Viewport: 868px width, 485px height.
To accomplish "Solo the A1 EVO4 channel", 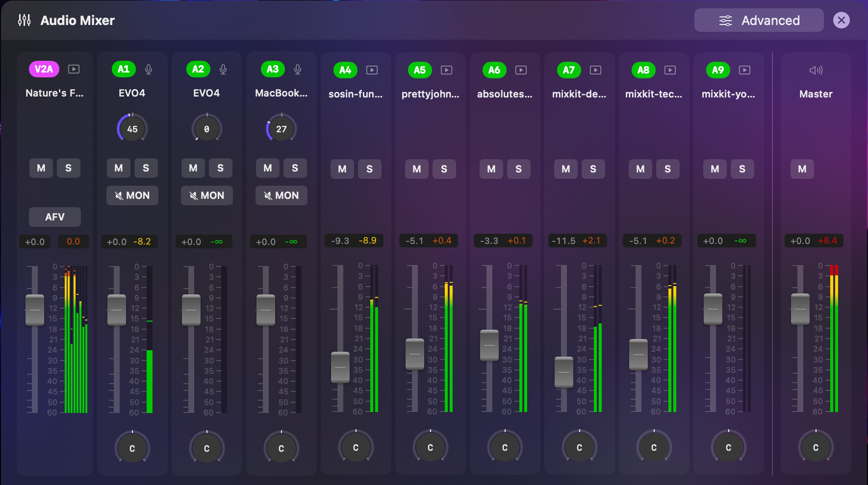I will coord(146,168).
